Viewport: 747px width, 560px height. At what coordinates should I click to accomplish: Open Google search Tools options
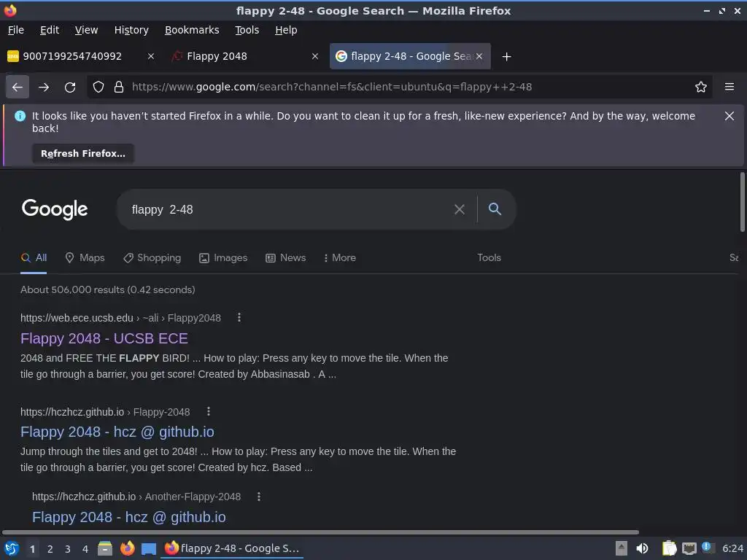coord(489,257)
